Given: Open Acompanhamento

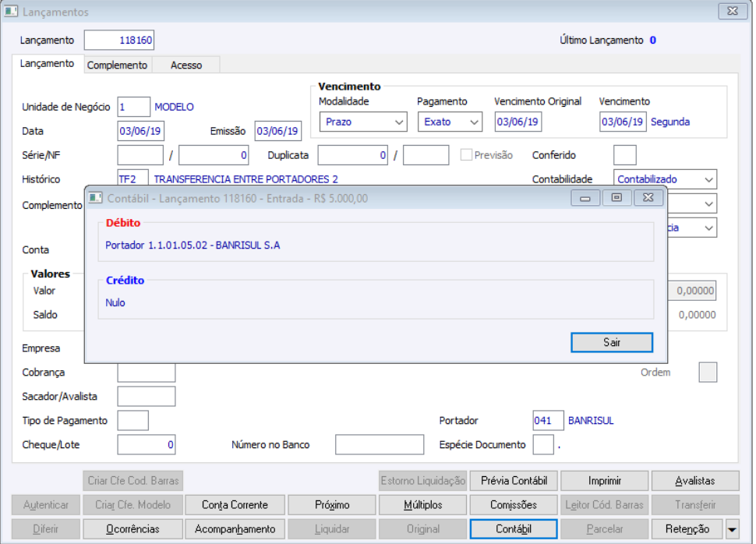Looking at the screenshot, I should [x=235, y=529].
